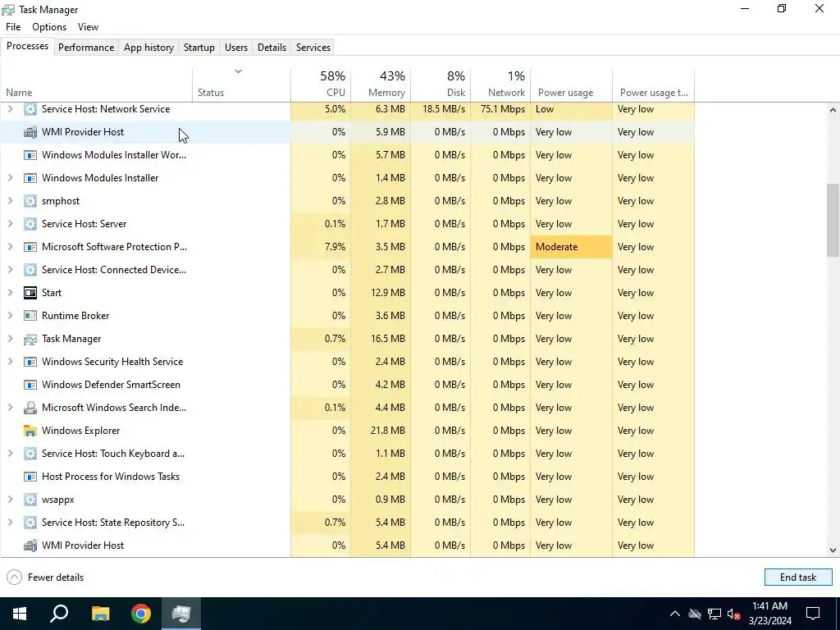Viewport: 840px width, 630px height.
Task: Click the scrollbar down arrow
Action: (833, 550)
